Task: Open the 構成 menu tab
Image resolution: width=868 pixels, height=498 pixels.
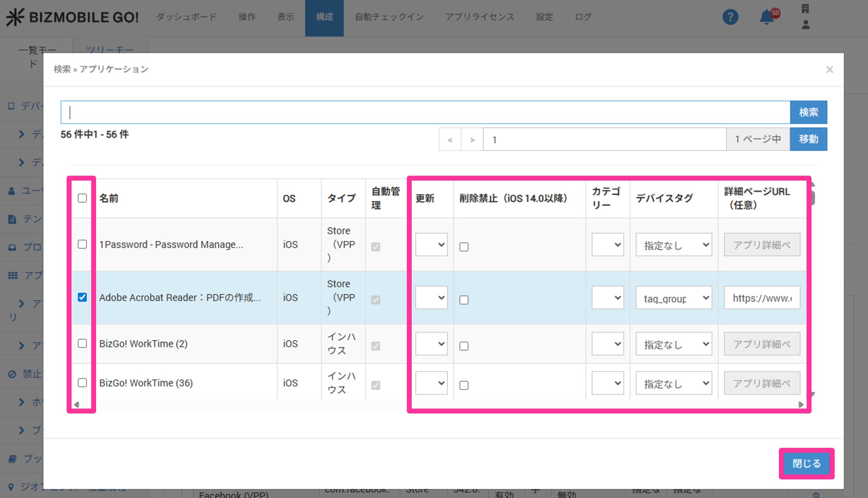Action: pos(324,17)
